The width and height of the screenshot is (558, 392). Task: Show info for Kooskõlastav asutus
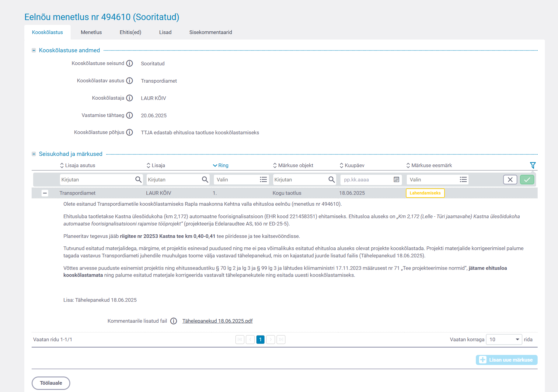[x=130, y=81]
